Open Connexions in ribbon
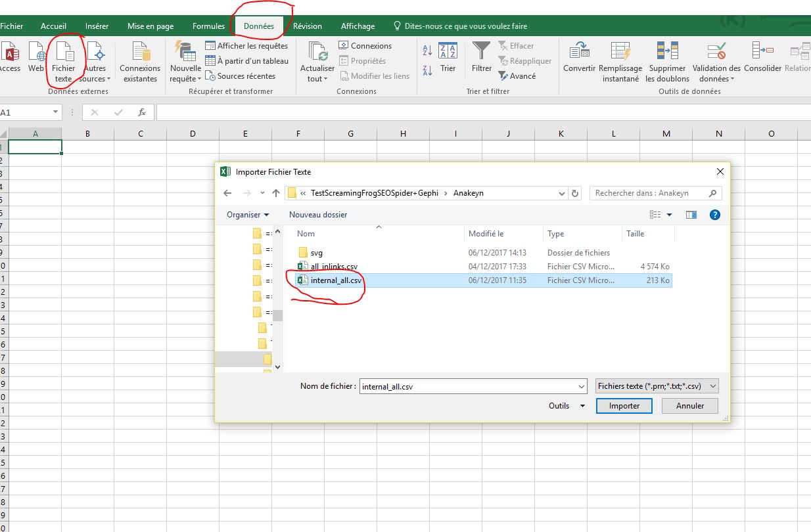The height and width of the screenshot is (532, 811). click(365, 46)
